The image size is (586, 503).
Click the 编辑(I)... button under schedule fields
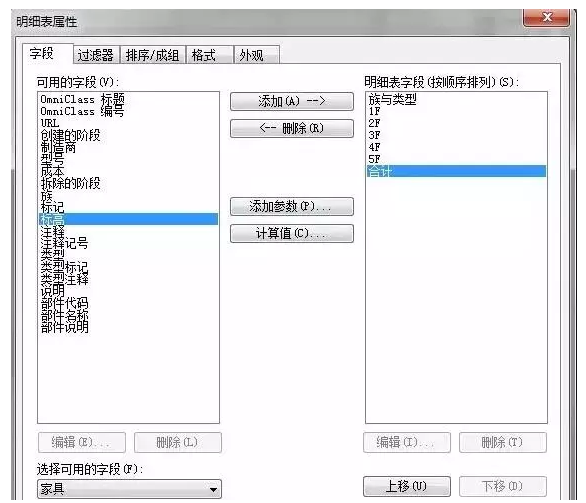[x=407, y=442]
